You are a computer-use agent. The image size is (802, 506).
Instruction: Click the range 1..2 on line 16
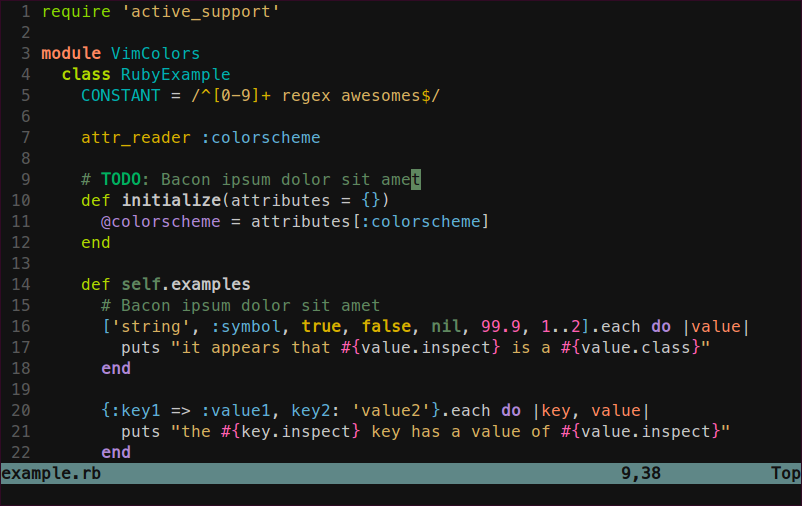click(561, 326)
